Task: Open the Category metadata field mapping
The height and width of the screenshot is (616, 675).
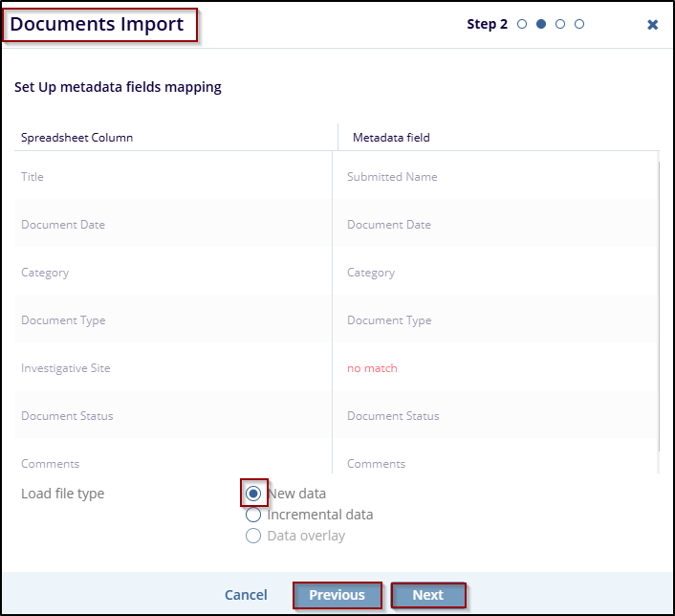Action: pyautogui.click(x=371, y=273)
